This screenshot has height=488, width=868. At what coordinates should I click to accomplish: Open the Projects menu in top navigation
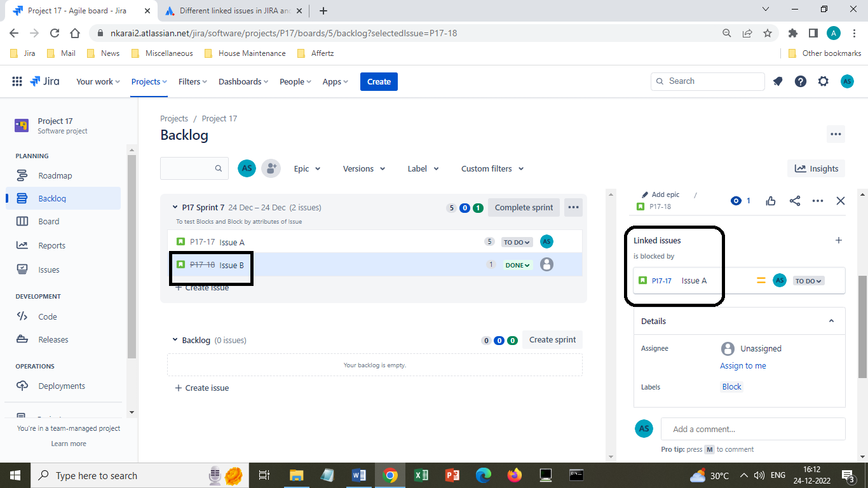point(149,81)
